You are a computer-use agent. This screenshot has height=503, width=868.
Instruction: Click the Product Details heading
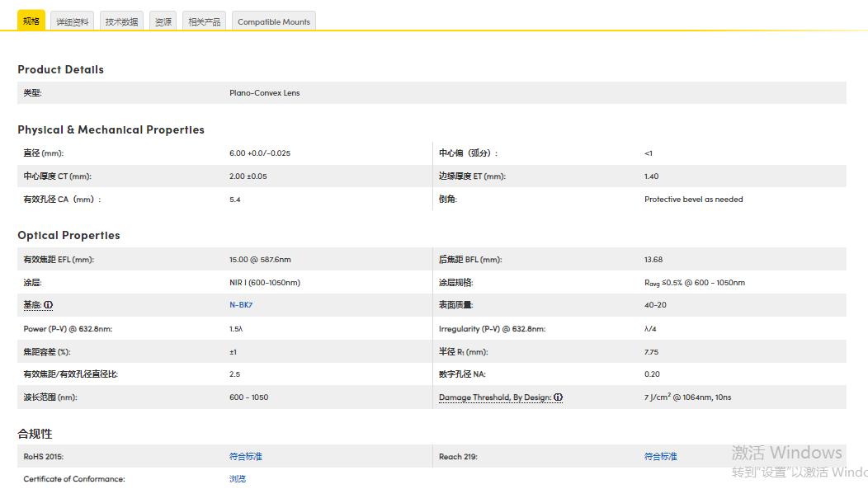60,69
